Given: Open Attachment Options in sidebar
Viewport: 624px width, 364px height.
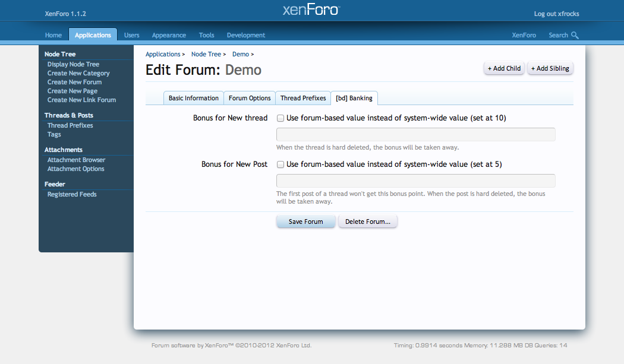Looking at the screenshot, I should (75, 169).
